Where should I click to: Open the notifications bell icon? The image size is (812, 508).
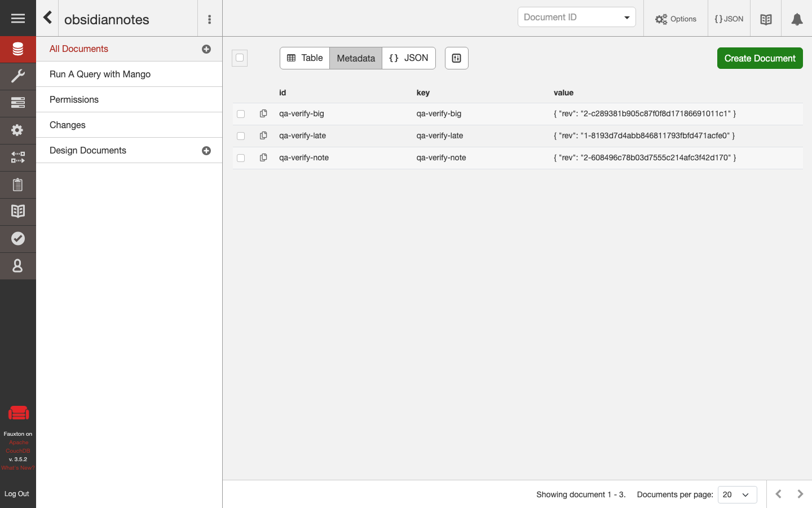[x=797, y=19]
